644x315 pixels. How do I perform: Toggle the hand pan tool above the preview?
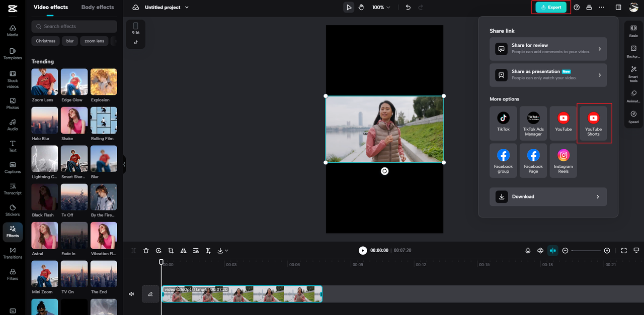click(x=361, y=7)
